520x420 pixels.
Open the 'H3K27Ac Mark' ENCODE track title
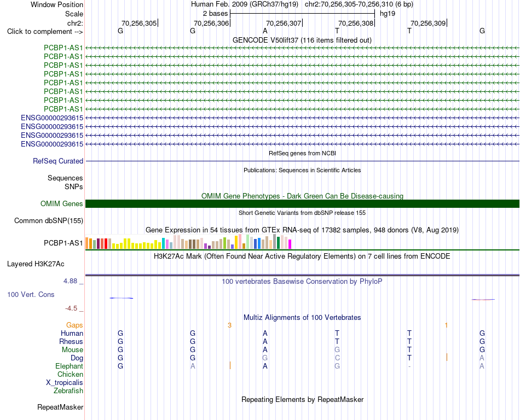pos(302,256)
